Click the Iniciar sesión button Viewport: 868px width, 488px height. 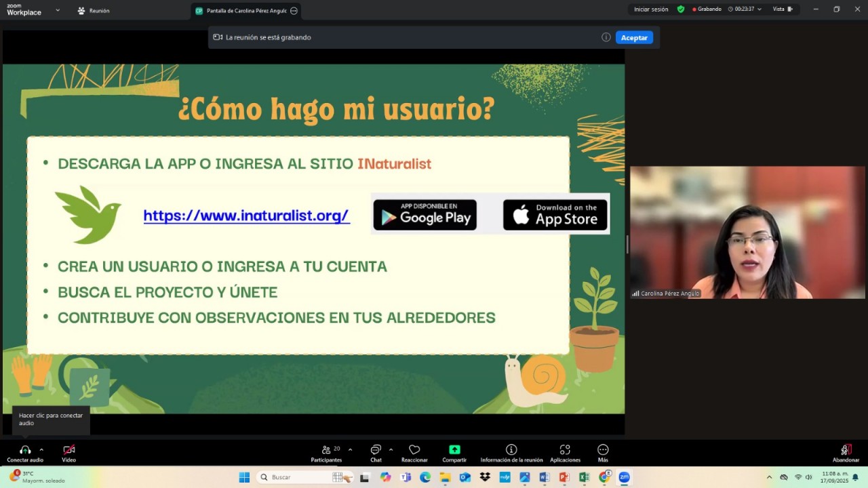coord(651,9)
